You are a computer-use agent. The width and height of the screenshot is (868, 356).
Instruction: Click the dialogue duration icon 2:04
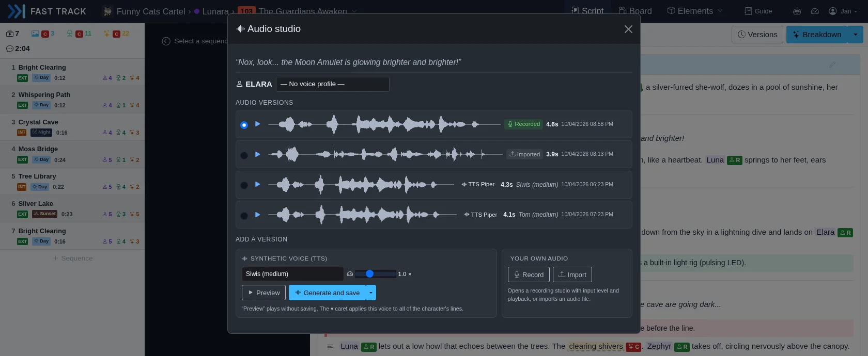pyautogui.click(x=10, y=48)
